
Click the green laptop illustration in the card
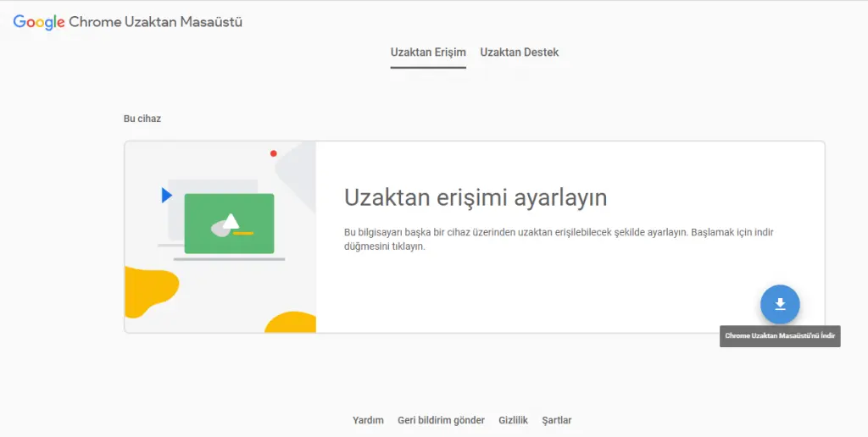229,225
